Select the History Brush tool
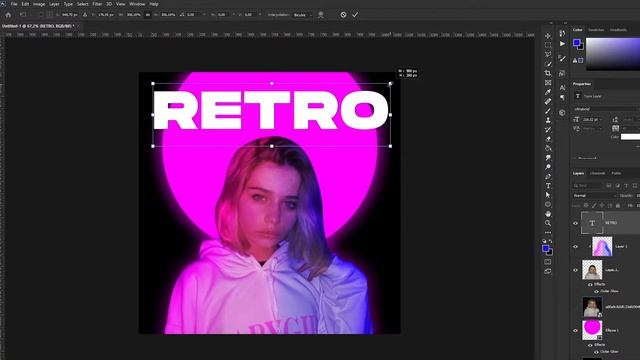Screen dimensions: 640x360 [x=548, y=129]
